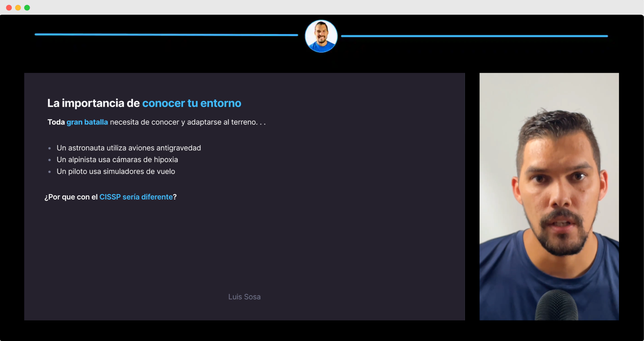This screenshot has height=341, width=644.
Task: Click the bullet dot before 'Un astronauta'
Action: point(50,148)
